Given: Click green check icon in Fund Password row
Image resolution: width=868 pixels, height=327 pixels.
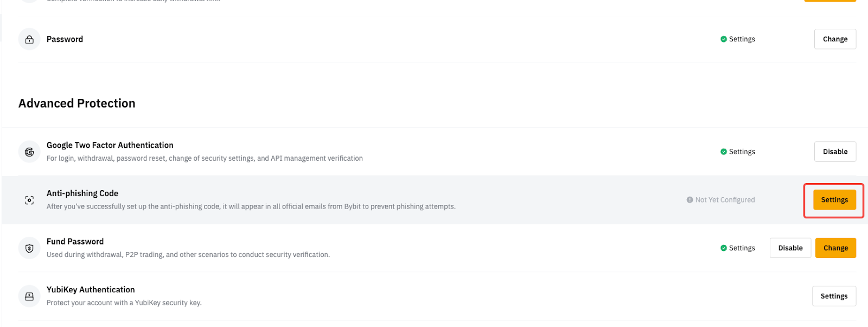Looking at the screenshot, I should click(x=723, y=248).
